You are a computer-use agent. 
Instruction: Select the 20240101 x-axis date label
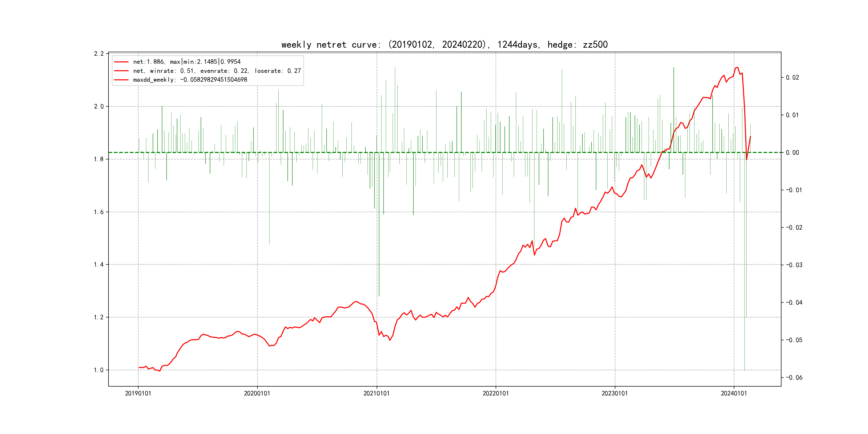(x=734, y=394)
